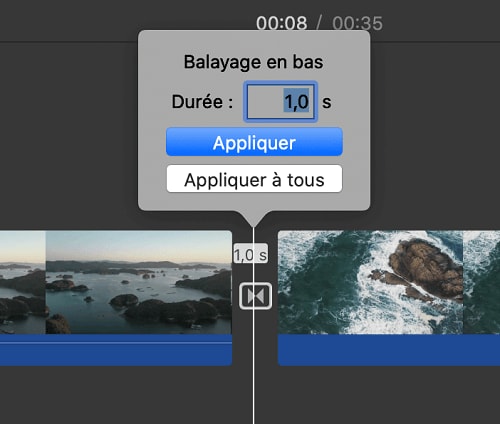Click the total duration 00:35 readout
The width and height of the screenshot is (500, 424).
click(x=357, y=23)
